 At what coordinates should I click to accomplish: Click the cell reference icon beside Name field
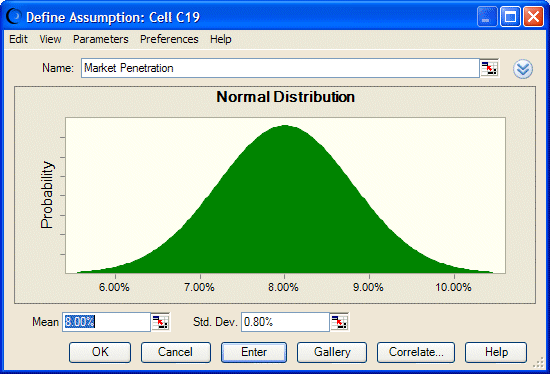[489, 68]
